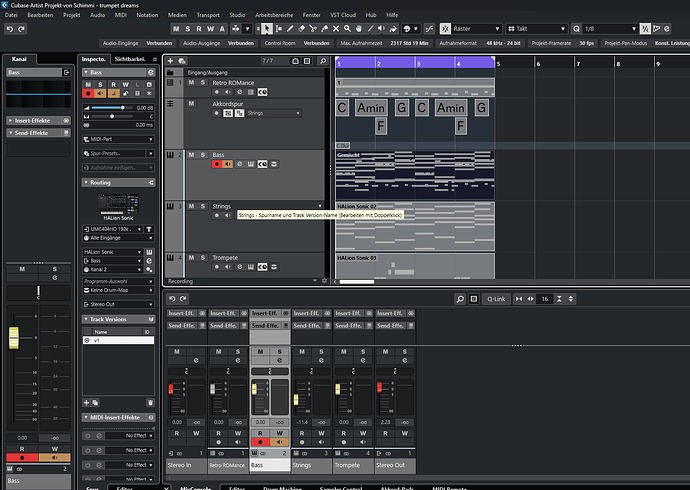Select the Strings channel in MixConsole
The height and width of the screenshot is (490, 690).
coord(312,465)
